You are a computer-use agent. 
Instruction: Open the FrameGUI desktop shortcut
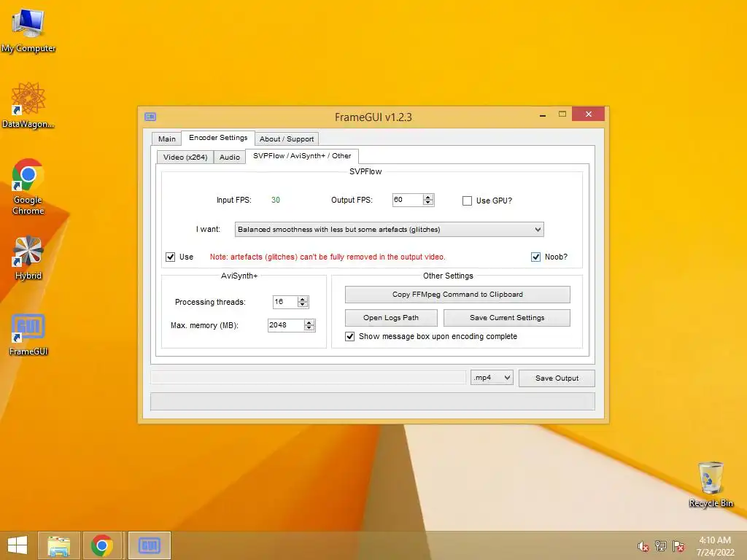28,335
